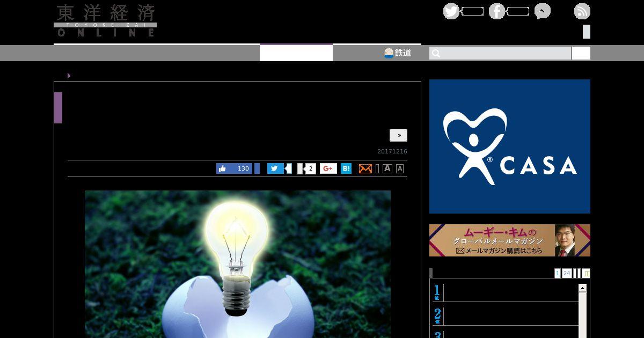The height and width of the screenshot is (338, 644).
Task: Click the Twitter follower count box in header
Action: click(x=472, y=11)
